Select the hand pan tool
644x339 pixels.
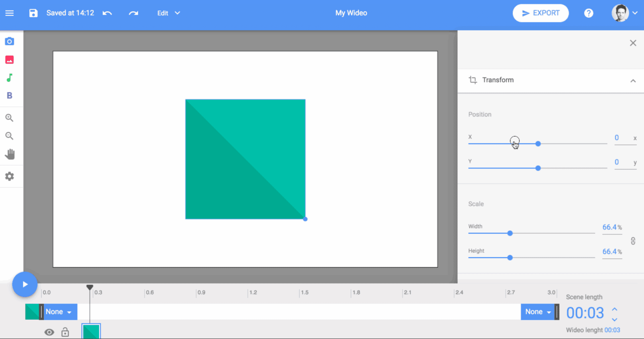coord(10,154)
